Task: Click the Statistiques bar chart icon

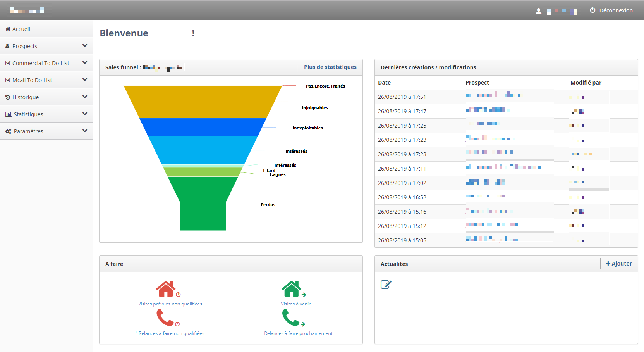Action: pyautogui.click(x=8, y=114)
